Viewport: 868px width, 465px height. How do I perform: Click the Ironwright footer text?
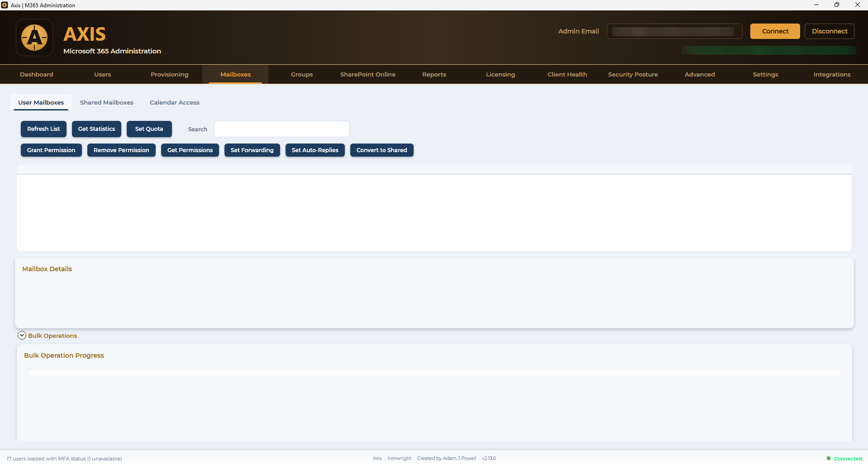(399, 459)
